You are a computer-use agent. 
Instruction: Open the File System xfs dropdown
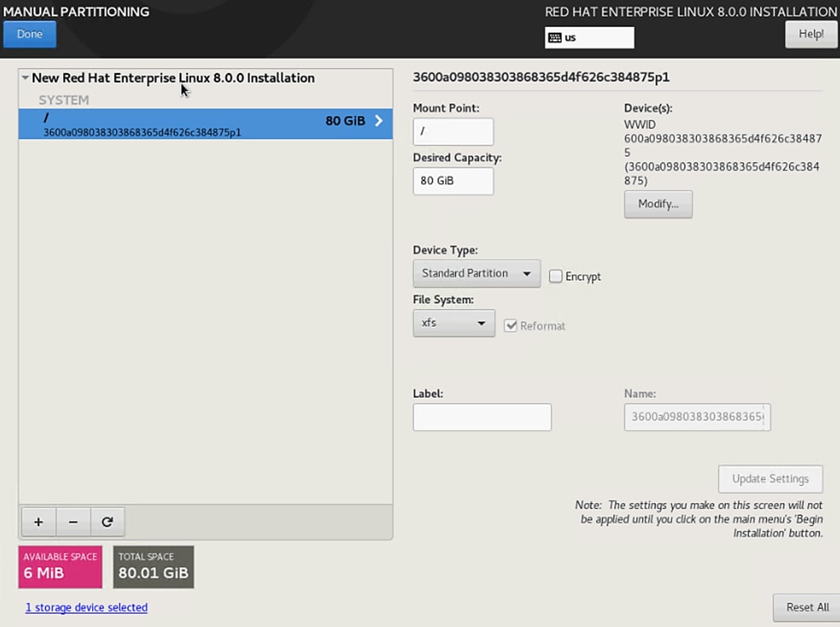point(454,323)
